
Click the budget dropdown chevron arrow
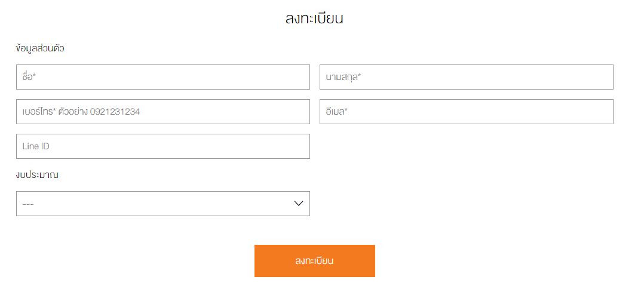299,204
